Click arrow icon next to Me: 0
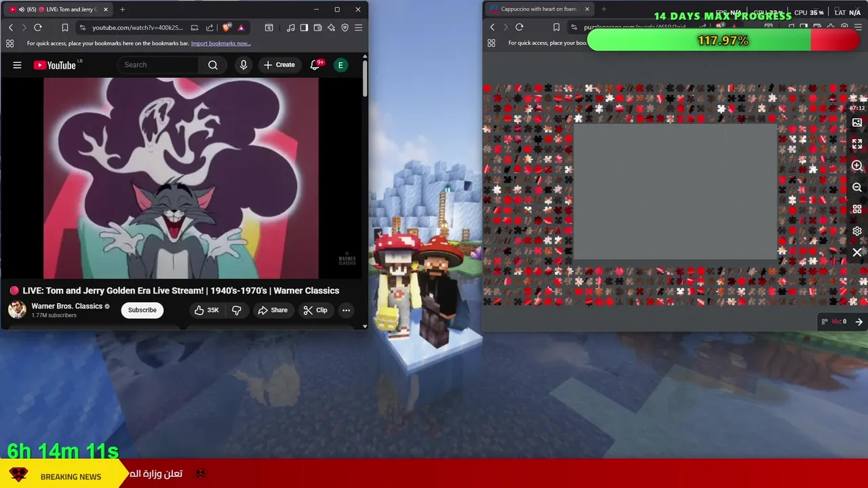Viewport: 868px width, 488px height. [x=859, y=322]
